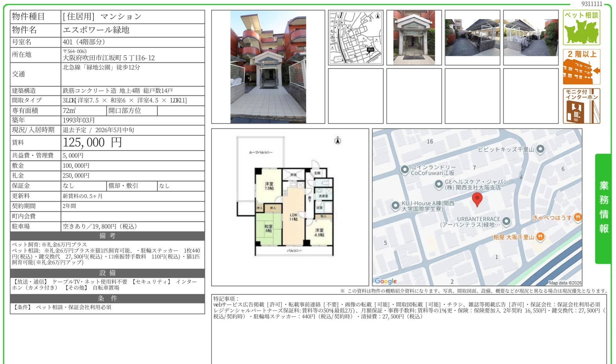Click the Google logo on the map

(385, 281)
